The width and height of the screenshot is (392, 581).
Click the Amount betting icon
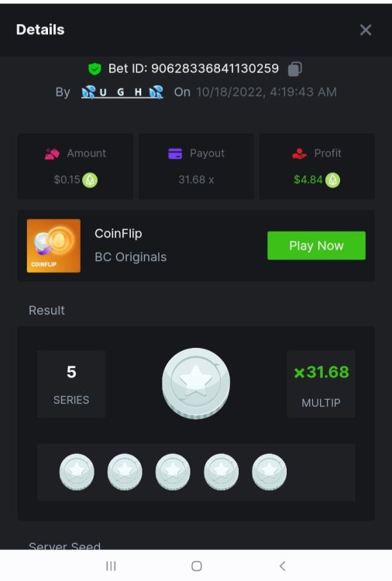point(52,153)
